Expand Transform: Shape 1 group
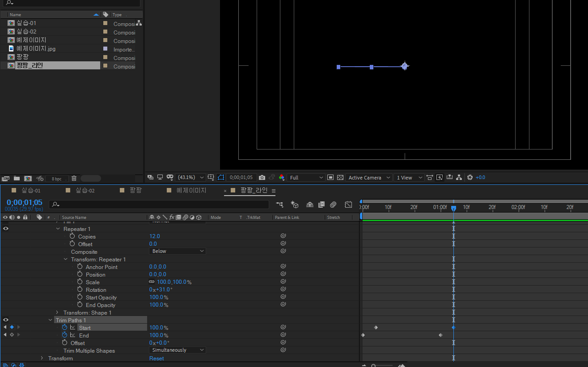 pos(57,312)
